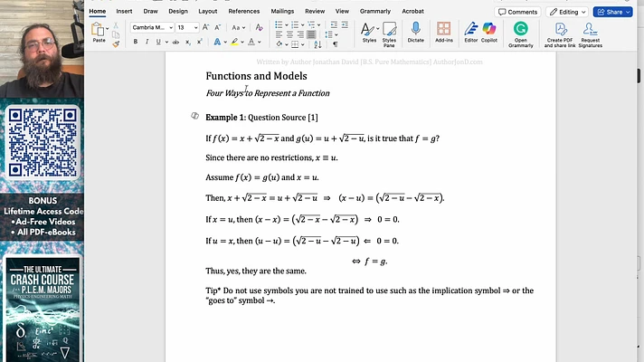
Task: Toggle Italic formatting
Action: pos(147,42)
